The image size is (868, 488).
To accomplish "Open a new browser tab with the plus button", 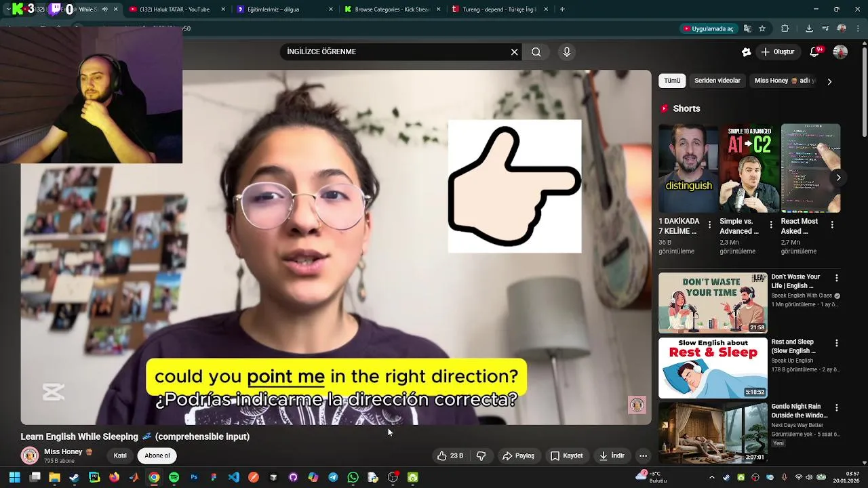I will tap(562, 9).
